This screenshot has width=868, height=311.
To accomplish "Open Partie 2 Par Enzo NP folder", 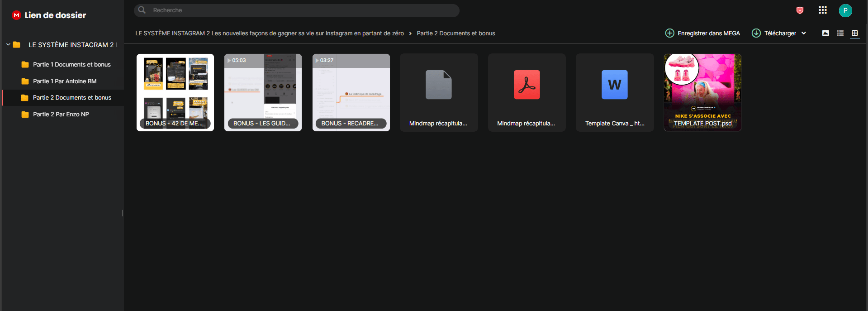I will [63, 114].
